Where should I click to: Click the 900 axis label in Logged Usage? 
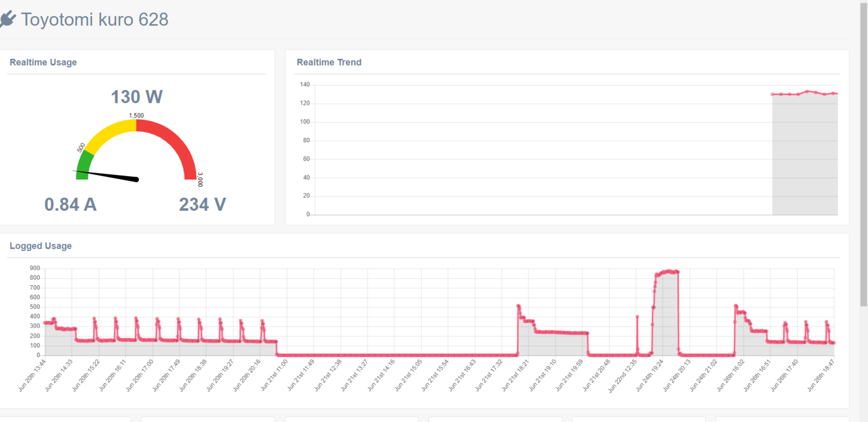click(x=35, y=268)
